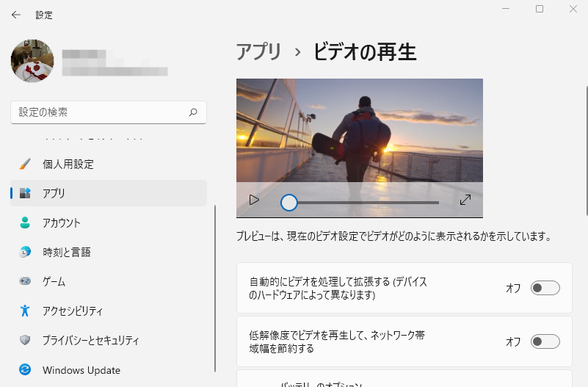Image resolution: width=588 pixels, height=387 pixels.
Task: Click the shield privacy icon
Action: (25, 340)
